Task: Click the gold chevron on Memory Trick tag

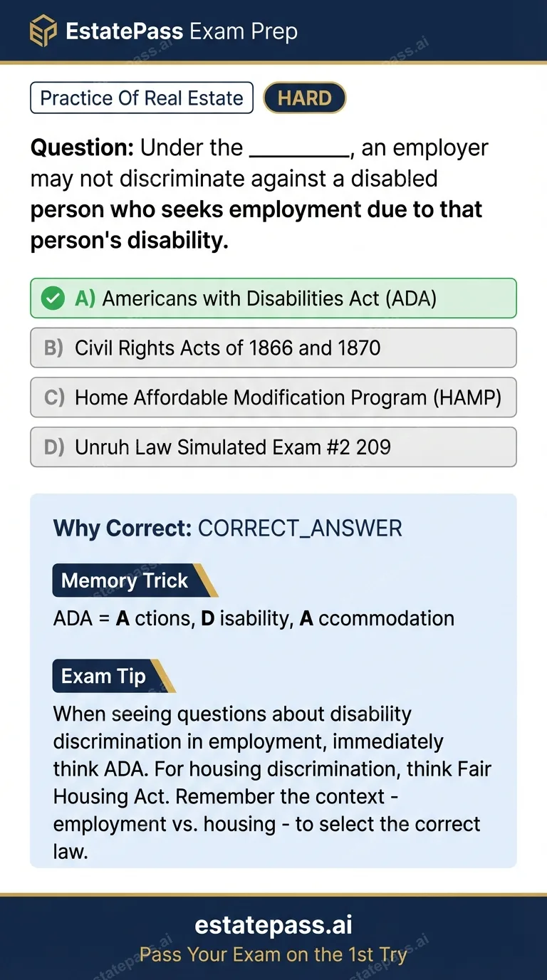Action: coord(207,580)
